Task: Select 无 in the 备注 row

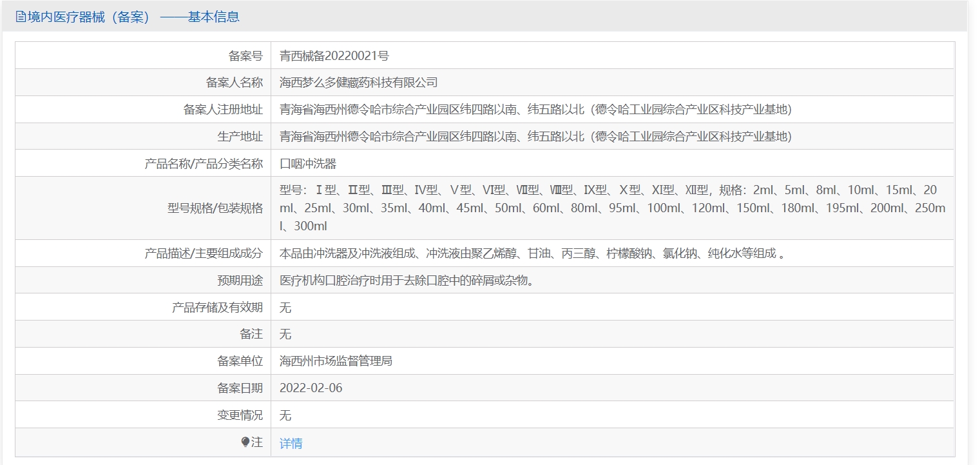Action: tap(285, 334)
